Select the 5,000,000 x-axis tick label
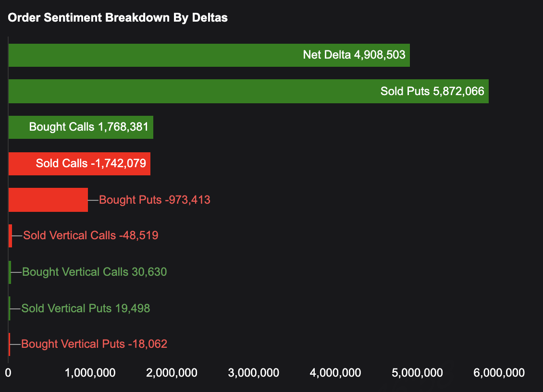Viewport: 543px width, 392px height. tap(416, 372)
